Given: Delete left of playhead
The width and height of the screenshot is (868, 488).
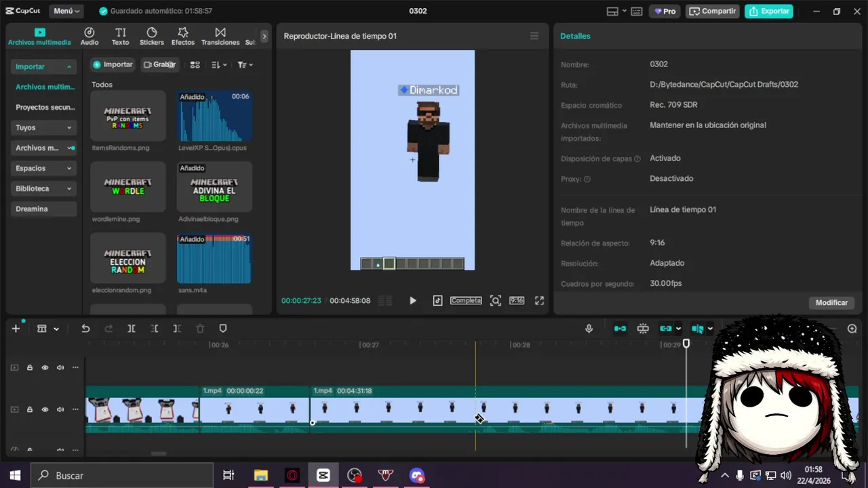Looking at the screenshot, I should tap(155, 329).
